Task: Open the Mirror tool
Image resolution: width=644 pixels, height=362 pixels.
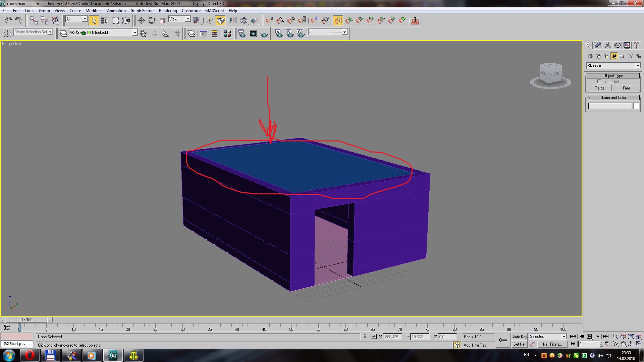Action: [x=233, y=21]
